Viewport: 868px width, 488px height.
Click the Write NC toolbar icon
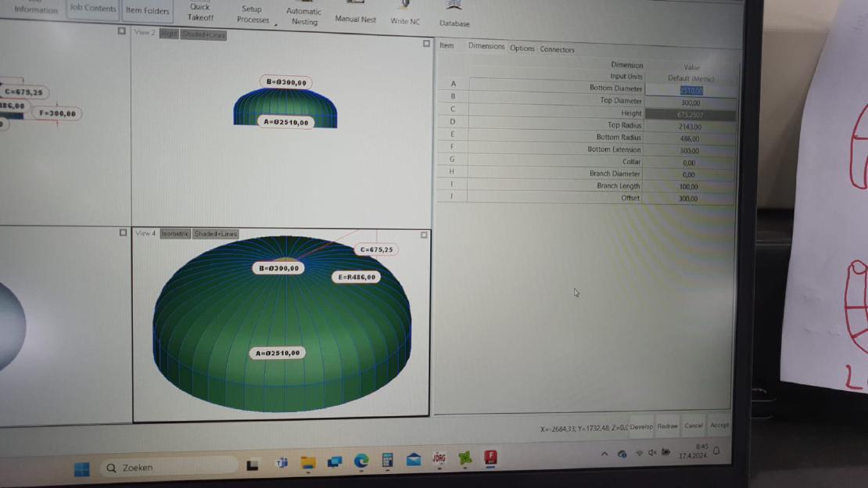[405, 13]
